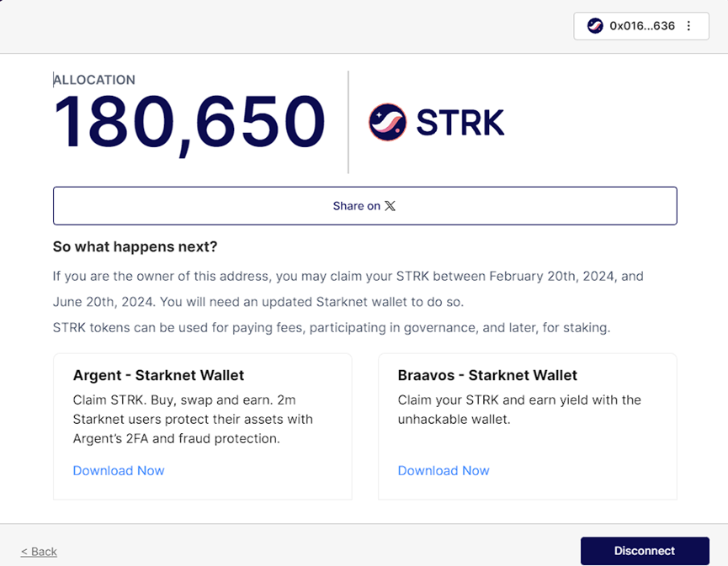Viewport: 728px width, 566px height.
Task: Click the Starknet icon in the wallet address pill
Action: coord(596,26)
